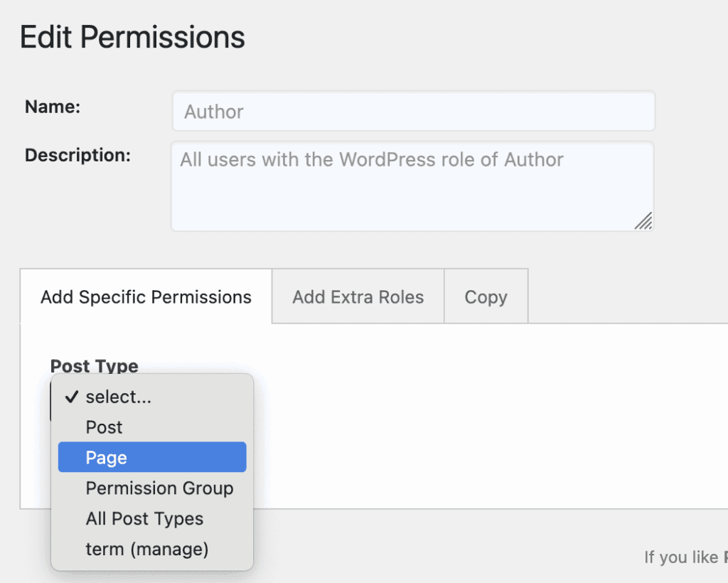Screen dimensions: 728x583
Task: Choose 'All Post Types' option
Action: pos(144,519)
